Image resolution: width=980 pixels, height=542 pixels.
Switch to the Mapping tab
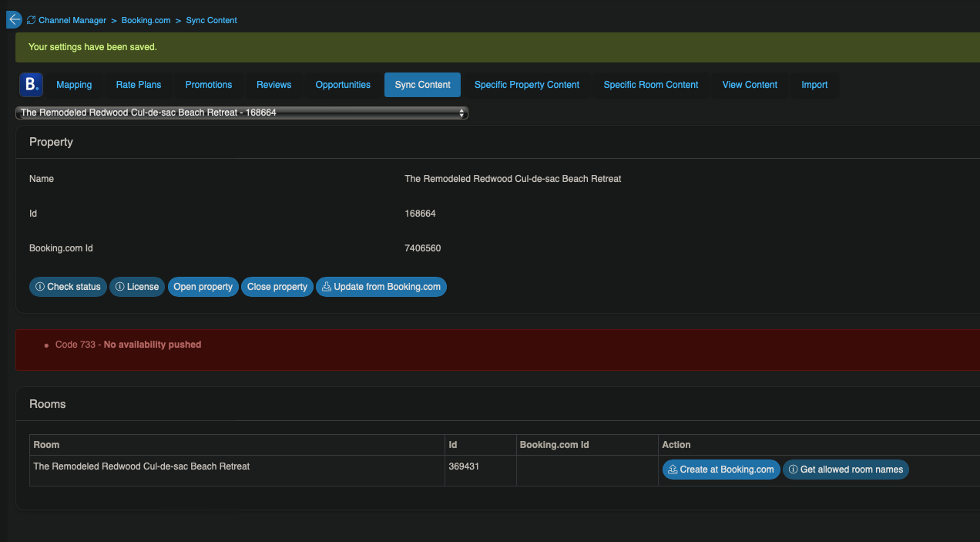point(74,85)
